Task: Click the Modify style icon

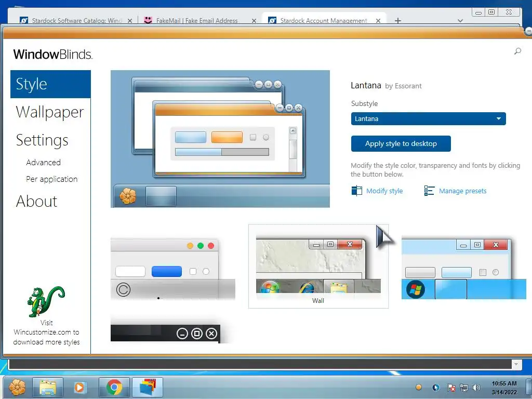Action: (356, 191)
